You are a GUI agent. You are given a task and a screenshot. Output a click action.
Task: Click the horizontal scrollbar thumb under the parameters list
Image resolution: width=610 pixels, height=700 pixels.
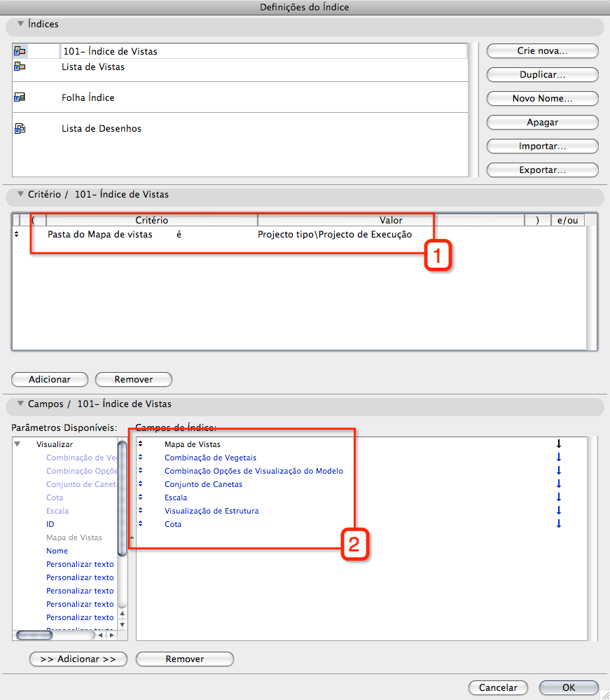click(34, 635)
